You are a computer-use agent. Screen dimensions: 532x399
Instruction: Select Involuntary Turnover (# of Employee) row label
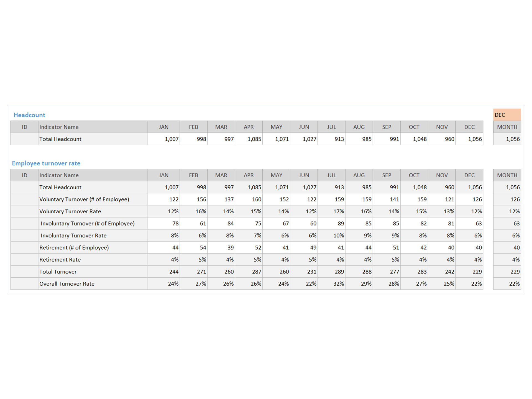click(93, 223)
